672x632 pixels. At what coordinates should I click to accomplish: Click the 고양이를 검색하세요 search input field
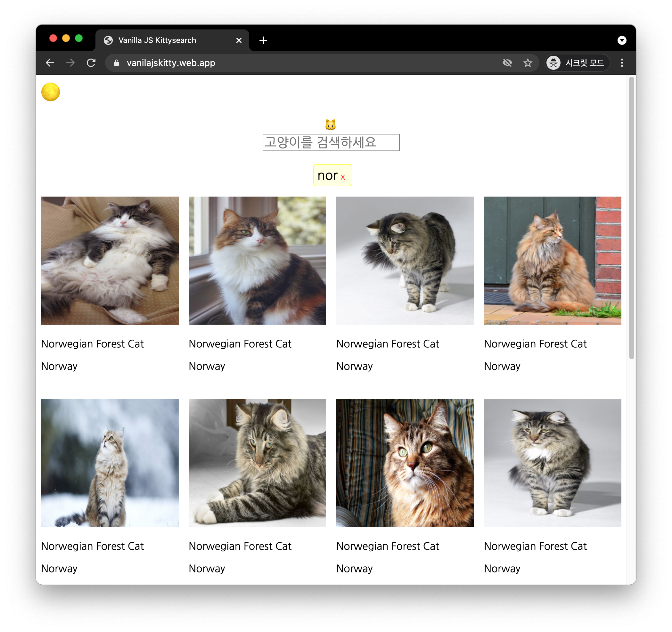(332, 142)
